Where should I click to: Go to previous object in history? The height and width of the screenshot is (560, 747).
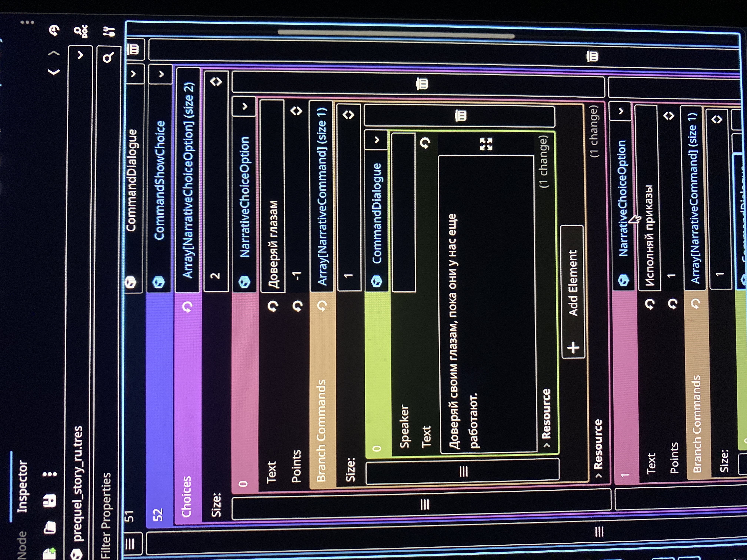pos(54,72)
